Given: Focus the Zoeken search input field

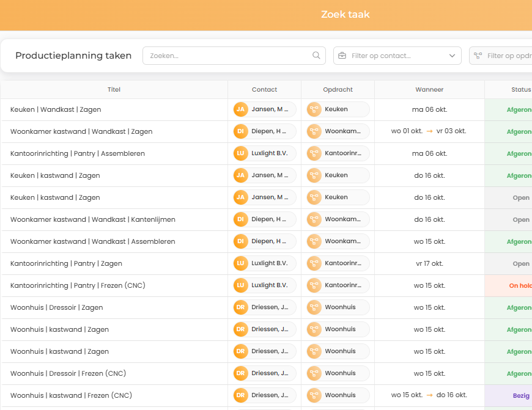Looking at the screenshot, I should [226, 56].
